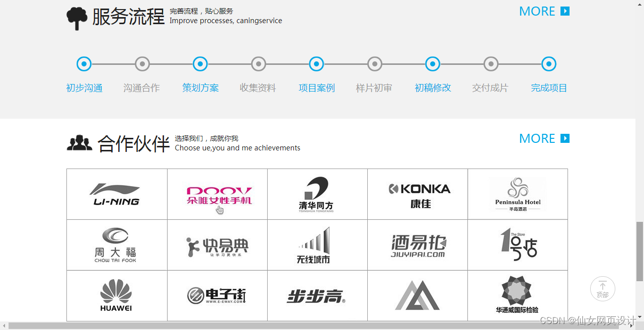Click the Peninsula Hotel 半岛酒店 logo
The height and width of the screenshot is (330, 644).
(x=517, y=194)
